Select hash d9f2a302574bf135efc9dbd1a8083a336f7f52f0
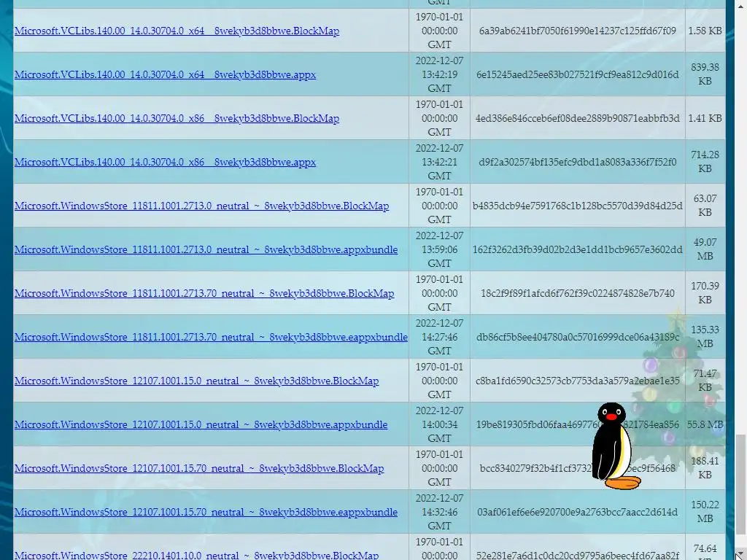The image size is (747, 560). point(578,163)
